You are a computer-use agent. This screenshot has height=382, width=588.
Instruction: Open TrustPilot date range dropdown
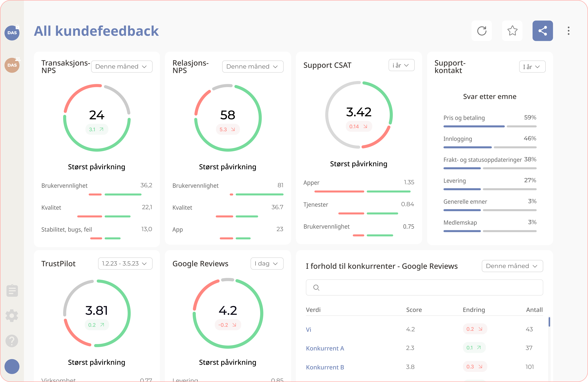125,264
